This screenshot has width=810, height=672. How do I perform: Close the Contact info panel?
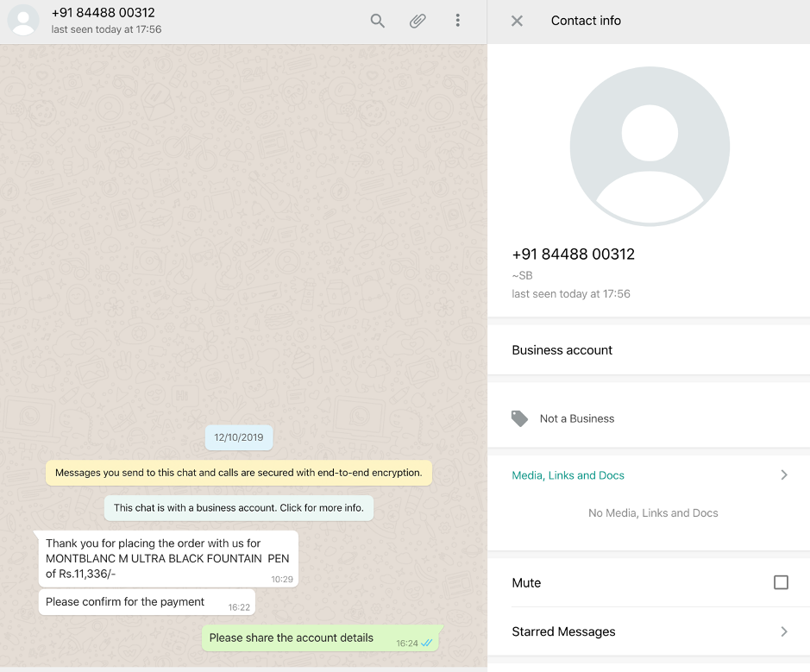(x=517, y=21)
